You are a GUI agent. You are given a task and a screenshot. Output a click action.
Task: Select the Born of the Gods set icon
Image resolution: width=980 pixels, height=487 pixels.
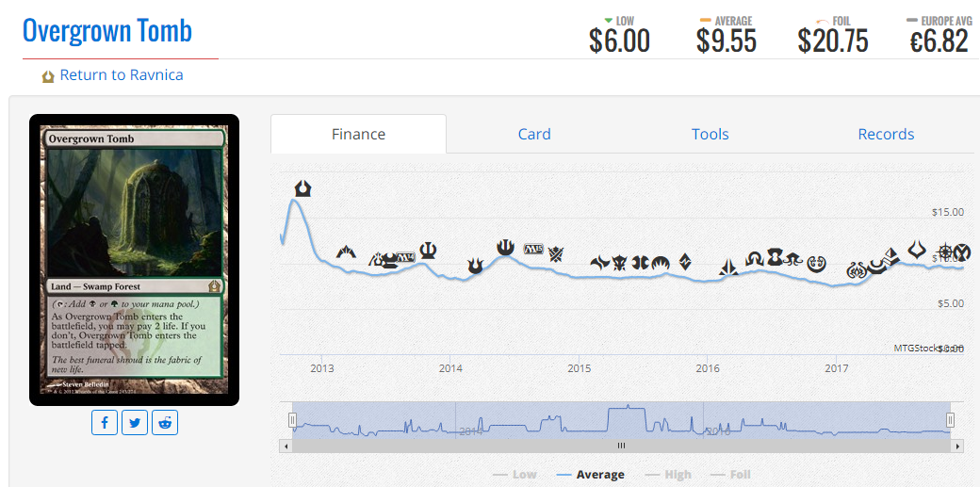[x=475, y=266]
